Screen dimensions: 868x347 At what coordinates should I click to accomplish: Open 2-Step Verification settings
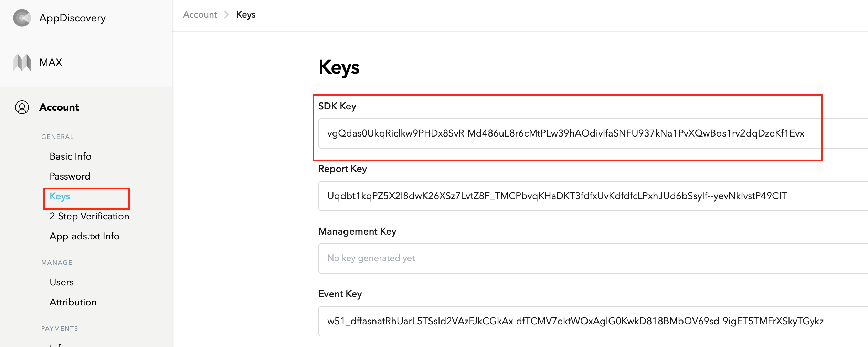point(89,216)
